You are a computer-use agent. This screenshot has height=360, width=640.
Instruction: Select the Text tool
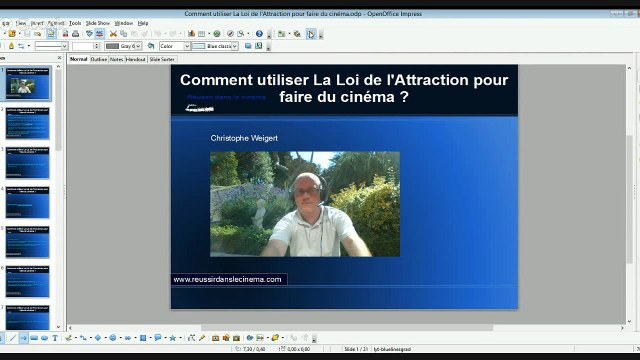point(55,338)
